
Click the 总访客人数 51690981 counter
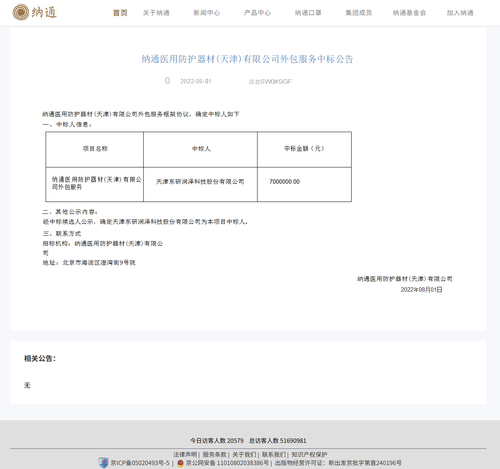278,441
